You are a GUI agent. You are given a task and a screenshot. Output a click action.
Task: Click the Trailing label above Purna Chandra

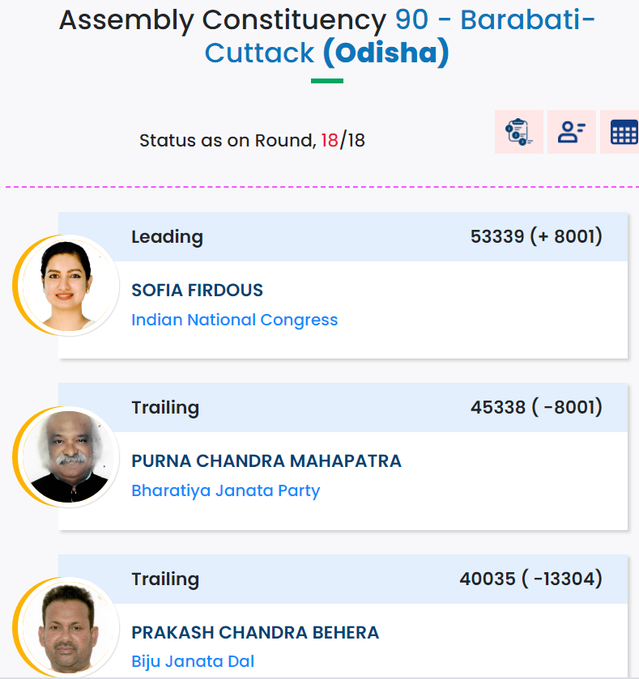click(x=165, y=407)
